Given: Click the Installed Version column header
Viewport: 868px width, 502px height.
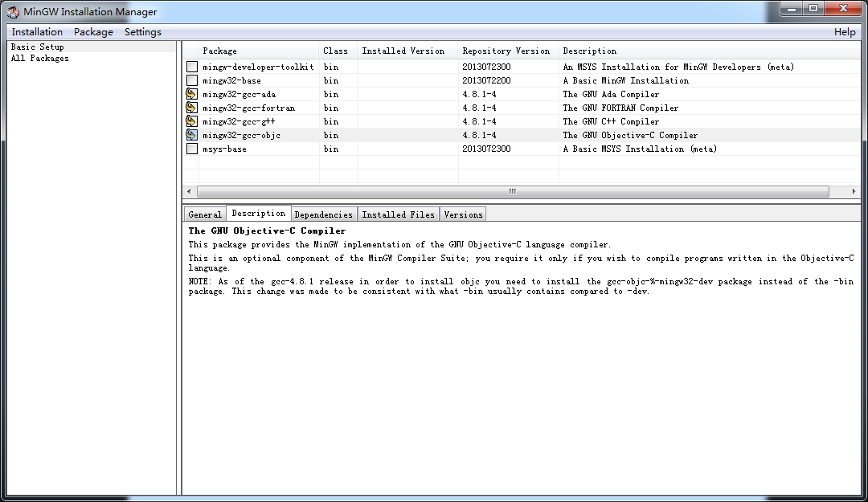Looking at the screenshot, I should click(408, 51).
